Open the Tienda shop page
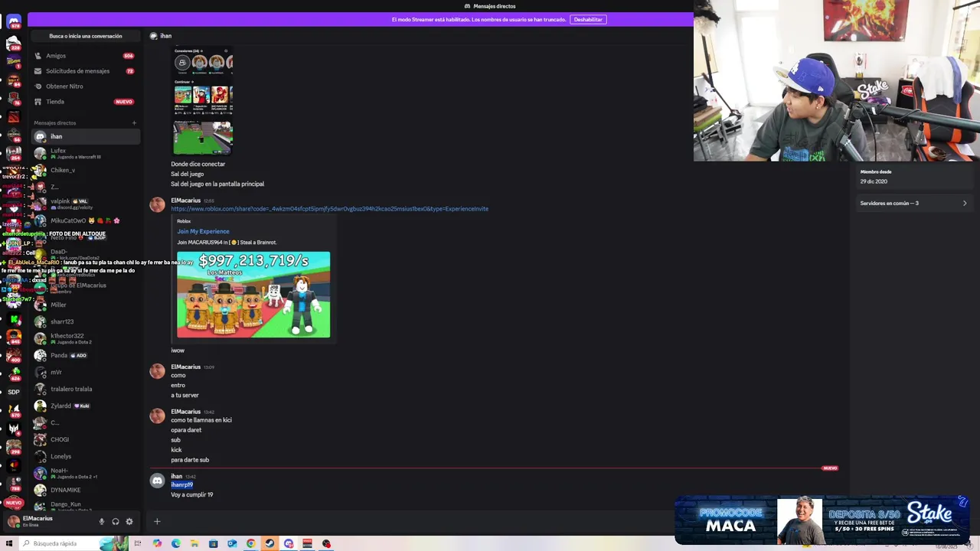The image size is (980, 551). point(85,102)
